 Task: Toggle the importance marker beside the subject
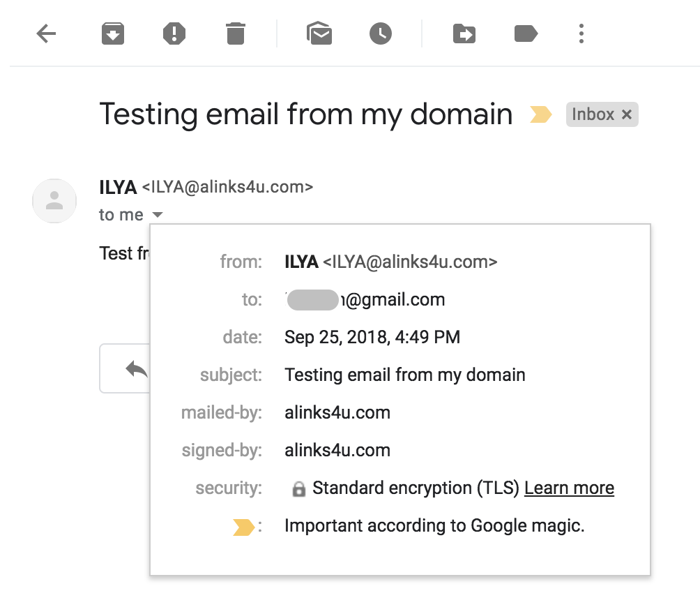pos(540,114)
